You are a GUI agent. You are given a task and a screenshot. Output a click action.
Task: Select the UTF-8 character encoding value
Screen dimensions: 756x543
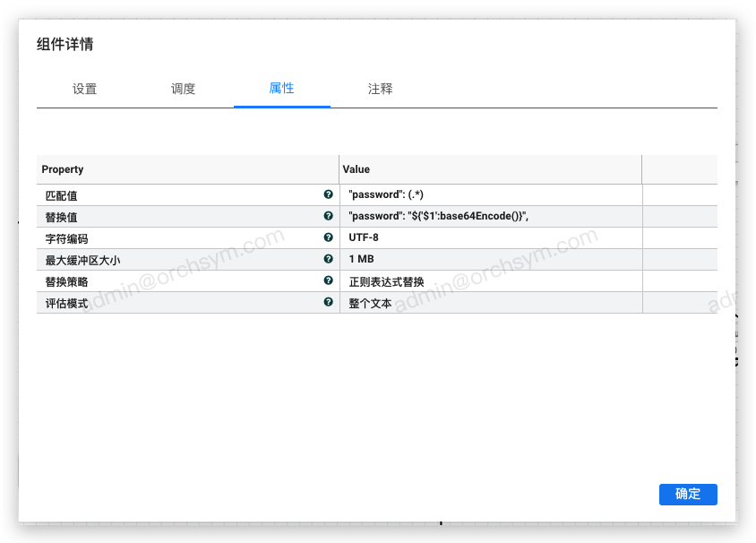coord(490,237)
